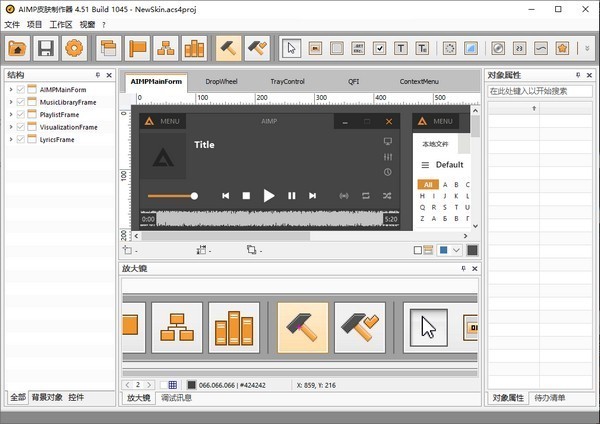The image size is (600, 424).
Task: Increase magnifier zoom with right arrow
Action: 149,385
